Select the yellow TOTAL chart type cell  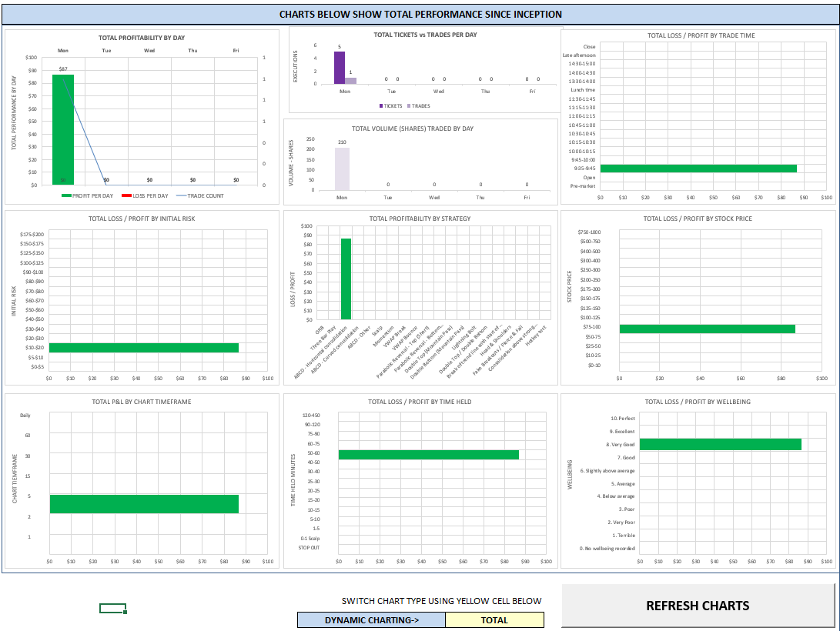[494, 619]
